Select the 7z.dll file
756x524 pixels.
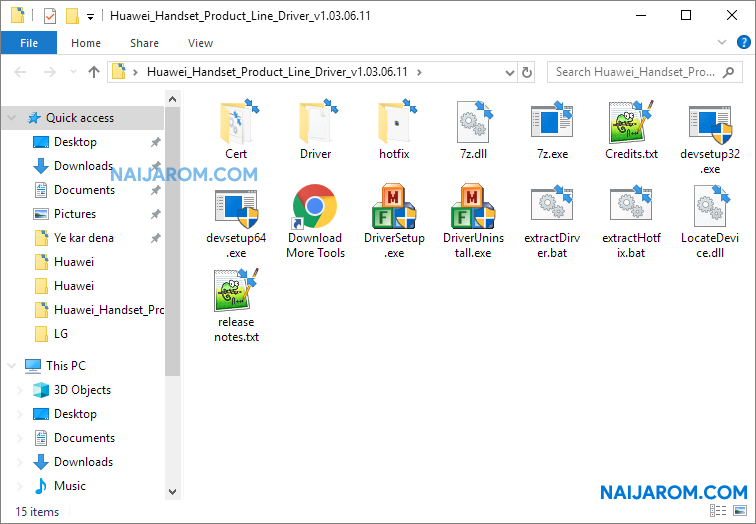[x=473, y=129]
